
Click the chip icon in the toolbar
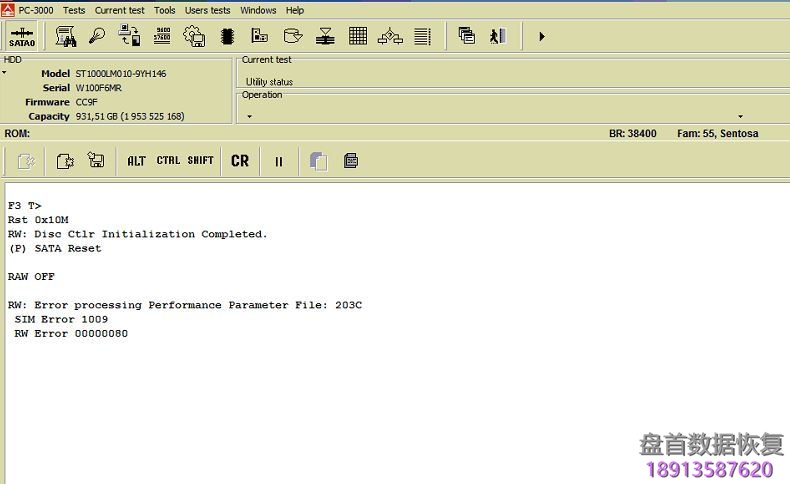coord(227,37)
